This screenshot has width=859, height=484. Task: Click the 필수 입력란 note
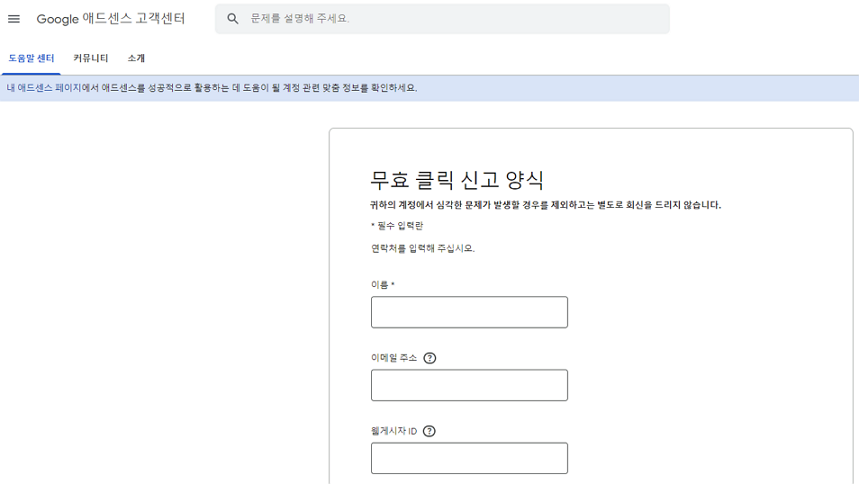[x=397, y=225]
